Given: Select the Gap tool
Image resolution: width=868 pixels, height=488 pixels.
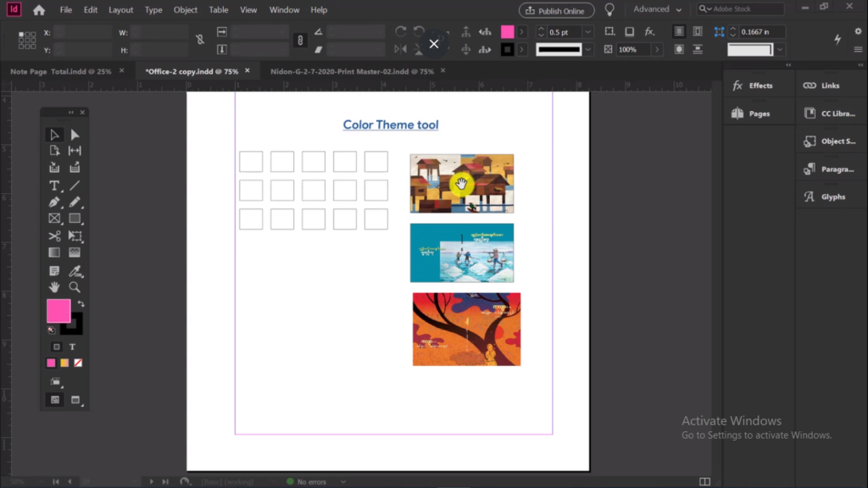Looking at the screenshot, I should [75, 151].
